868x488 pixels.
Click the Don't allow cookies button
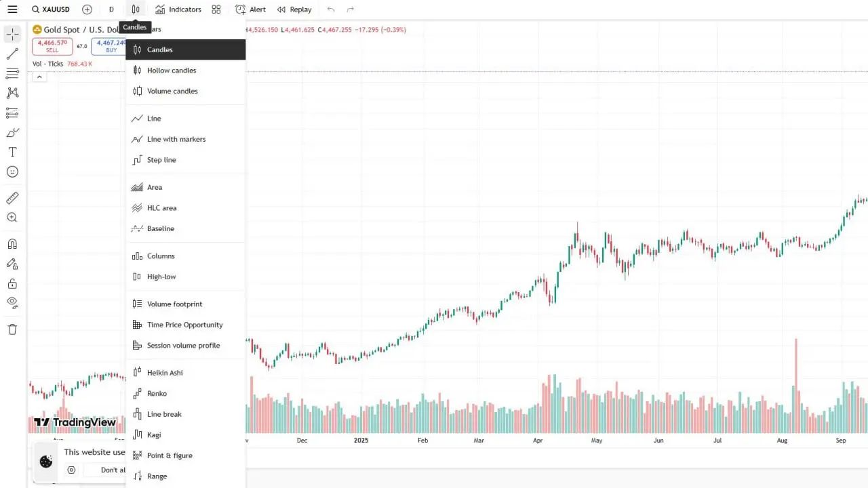click(x=111, y=470)
